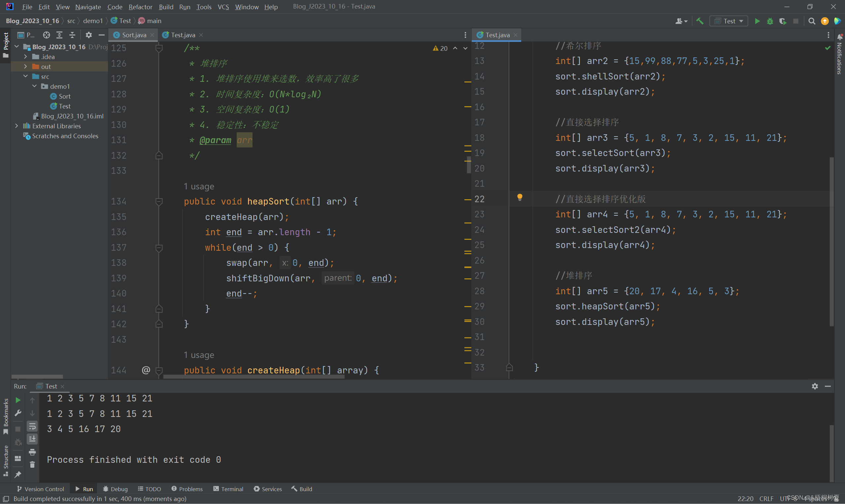Toggle soft-wrap in Run console
The height and width of the screenshot is (504, 845).
point(32,426)
